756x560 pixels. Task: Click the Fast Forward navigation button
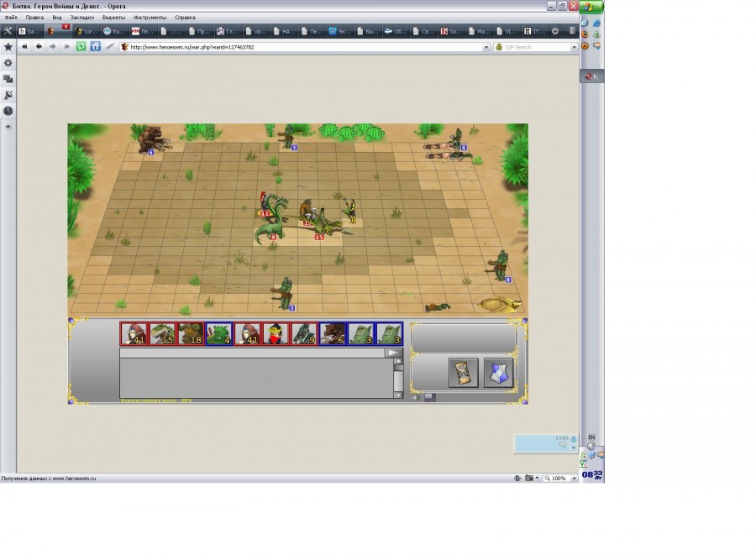coord(66,47)
